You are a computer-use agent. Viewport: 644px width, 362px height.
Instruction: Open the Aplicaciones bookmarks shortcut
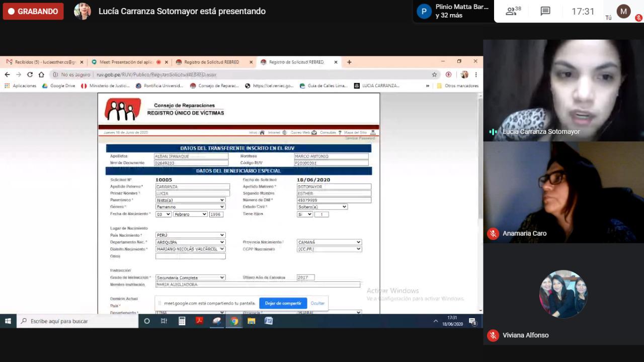21,86
